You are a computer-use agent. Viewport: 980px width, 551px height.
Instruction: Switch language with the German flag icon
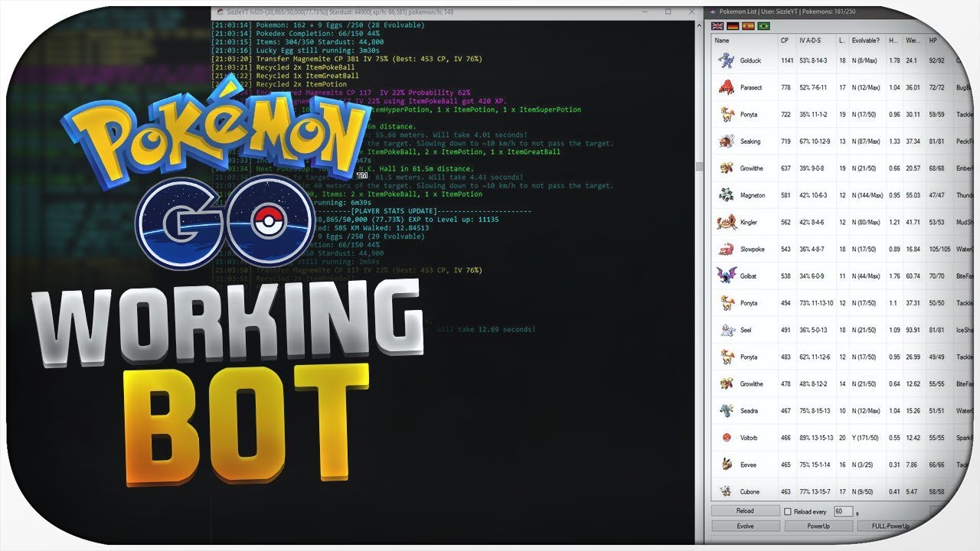coord(733,25)
